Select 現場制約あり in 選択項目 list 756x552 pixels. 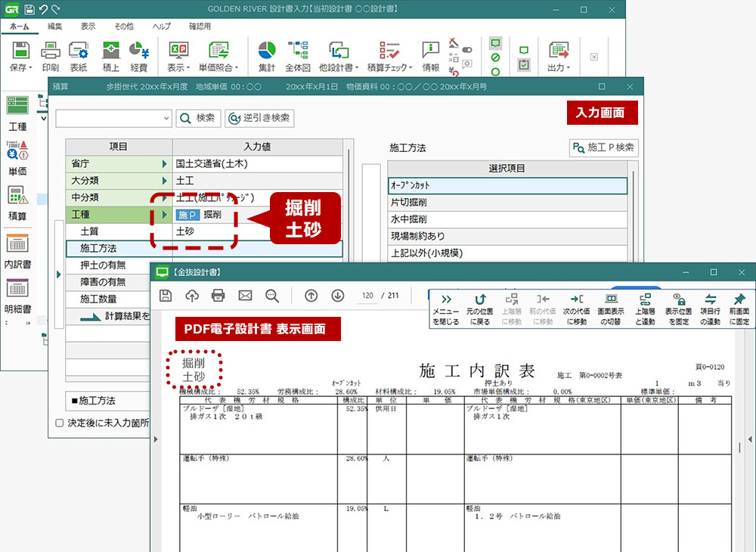508,236
